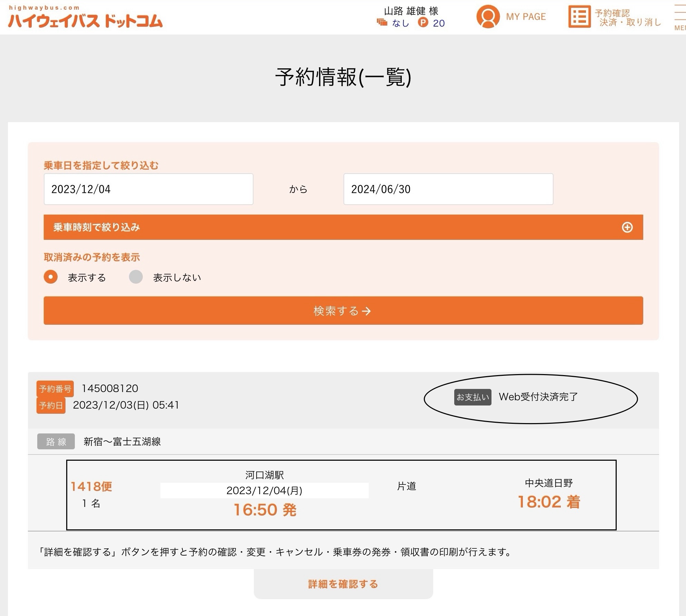Viewport: 686px width, 616px height.
Task: Click the plus icon on 乗車時刻で絞り込み
Action: click(627, 227)
